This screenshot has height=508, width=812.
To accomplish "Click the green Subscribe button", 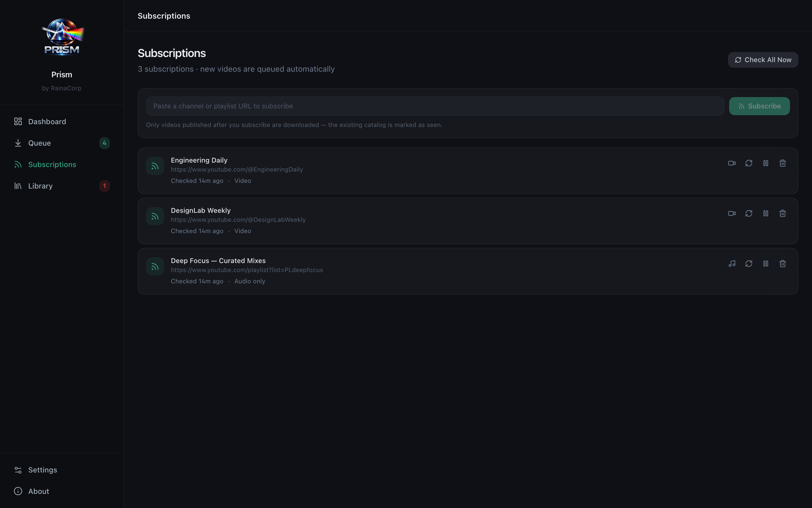I will [x=759, y=106].
